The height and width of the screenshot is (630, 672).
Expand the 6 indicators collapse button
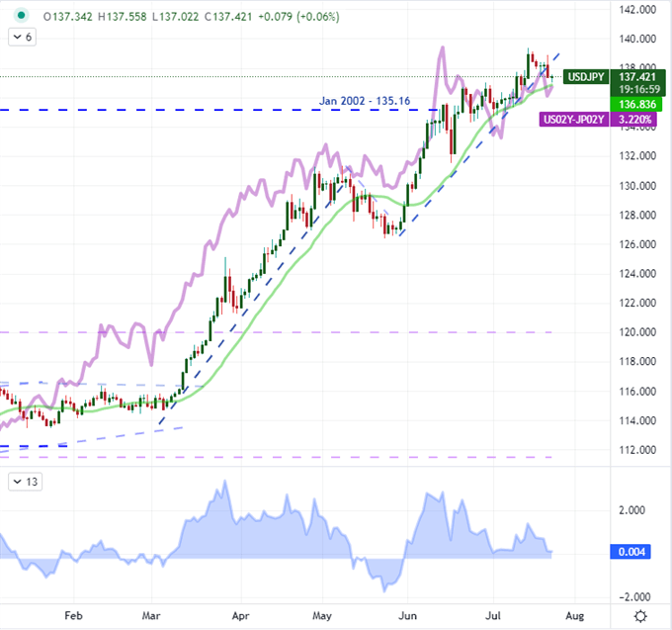[23, 37]
